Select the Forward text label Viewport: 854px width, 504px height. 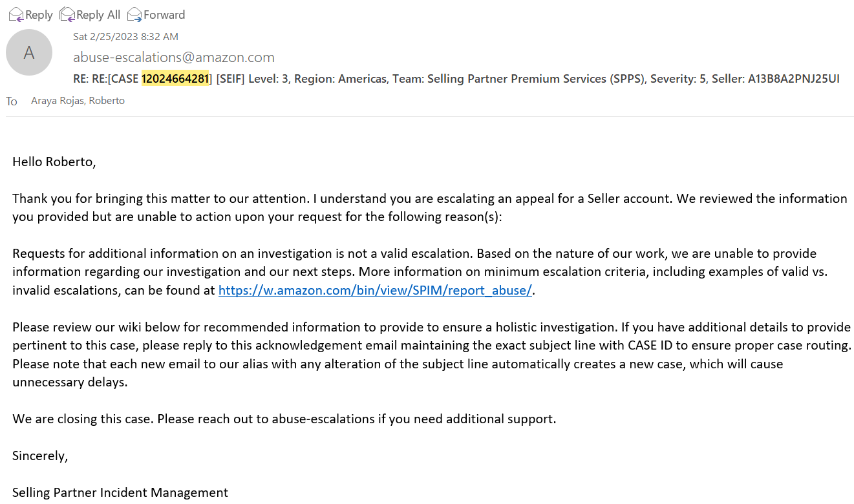coord(164,15)
